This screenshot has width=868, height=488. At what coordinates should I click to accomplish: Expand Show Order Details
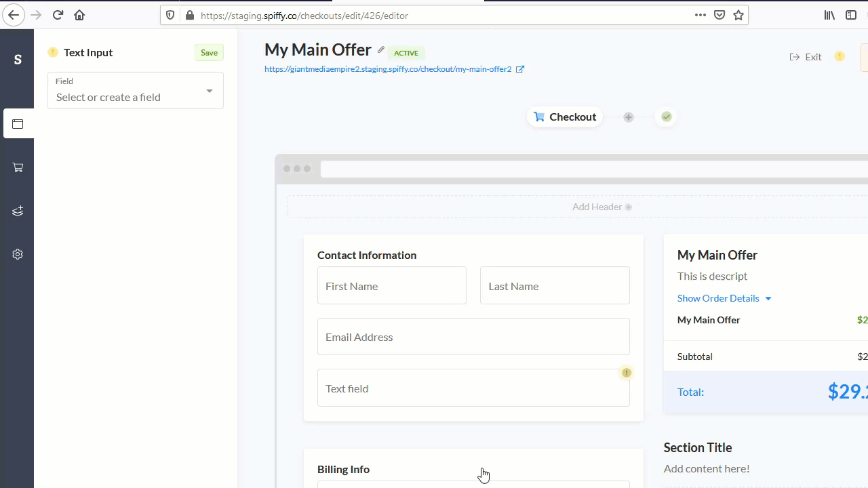724,298
